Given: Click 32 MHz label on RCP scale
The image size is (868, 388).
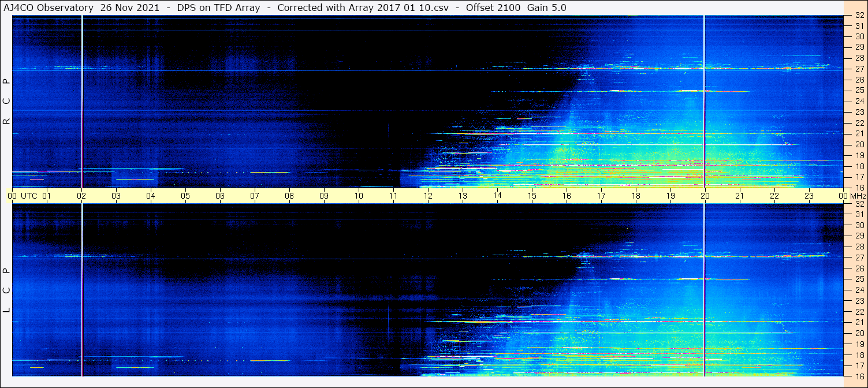Looking at the screenshot, I should click(859, 16).
